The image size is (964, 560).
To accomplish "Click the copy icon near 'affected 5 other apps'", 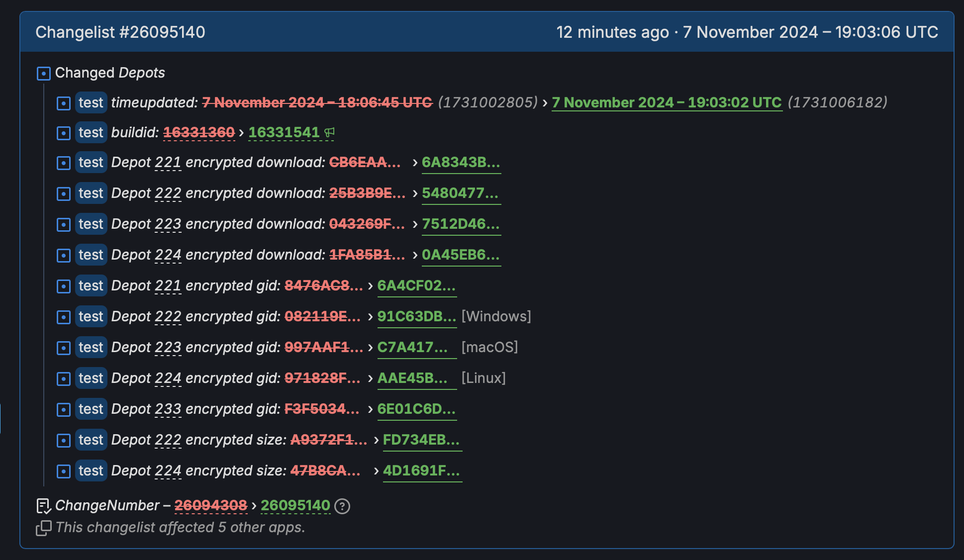I will click(43, 527).
